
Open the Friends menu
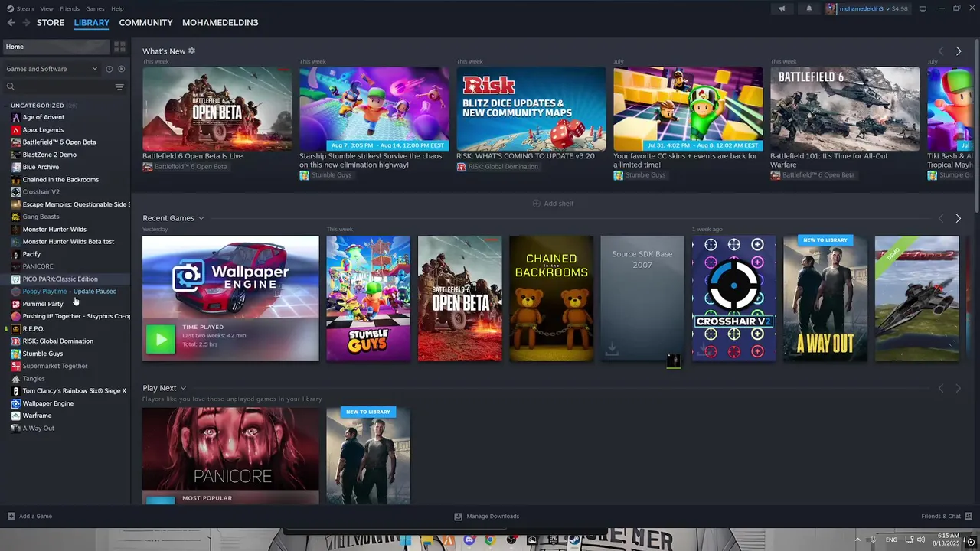coord(70,8)
